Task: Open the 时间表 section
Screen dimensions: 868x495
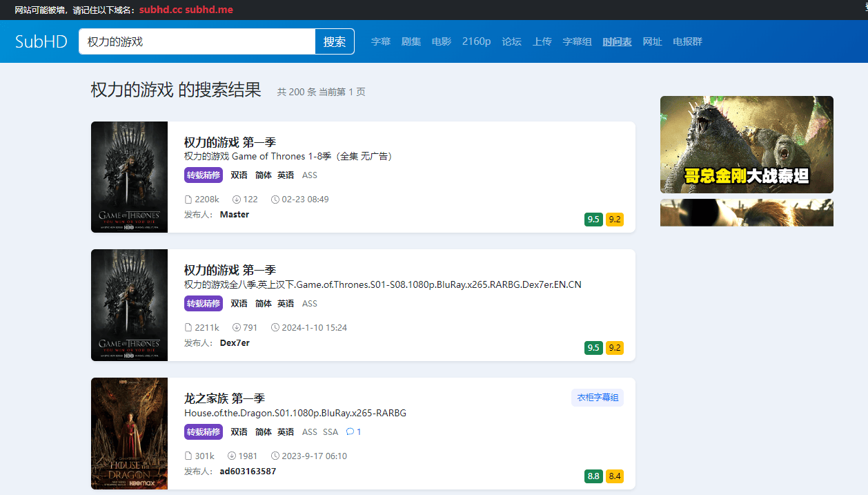Action: [x=617, y=41]
